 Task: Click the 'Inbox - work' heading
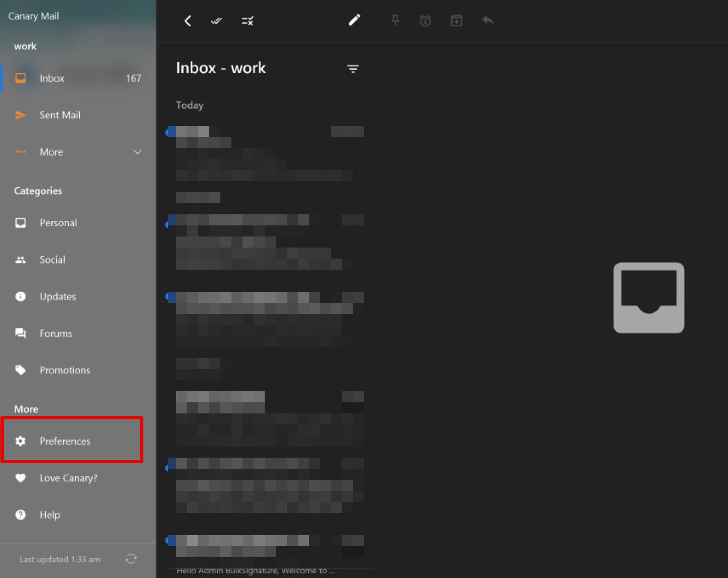[x=221, y=68]
